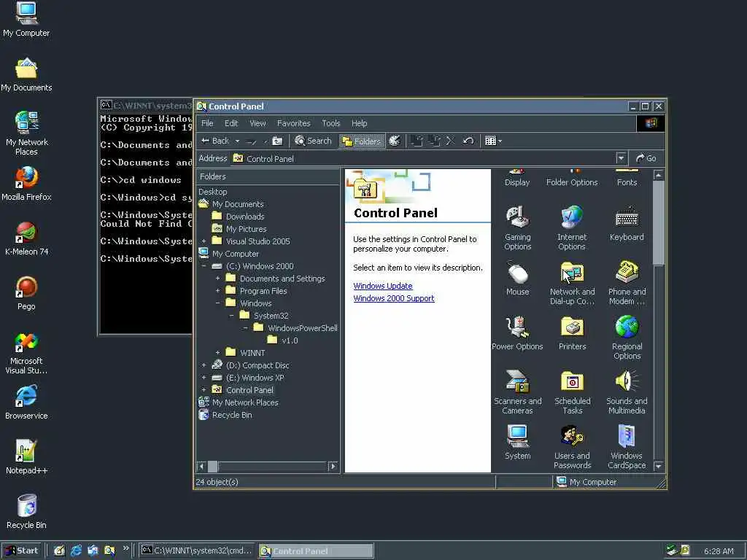Open the Back history dropdown arrow
The height and width of the screenshot is (560, 747).
click(x=237, y=141)
